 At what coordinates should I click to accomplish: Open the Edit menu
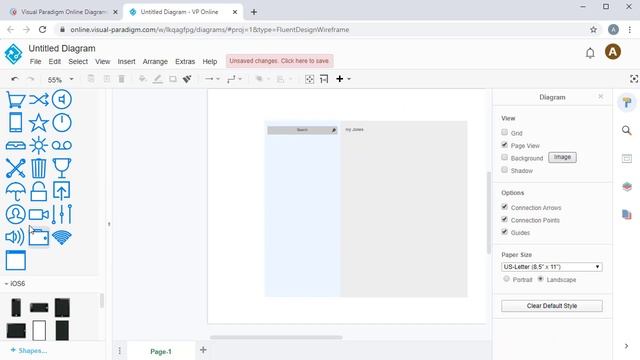click(55, 62)
